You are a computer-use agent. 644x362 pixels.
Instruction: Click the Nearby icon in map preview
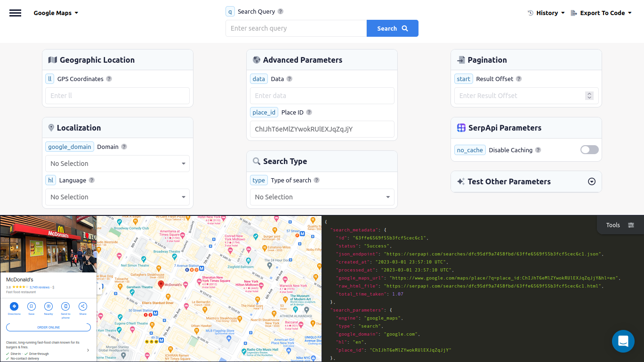(x=48, y=306)
